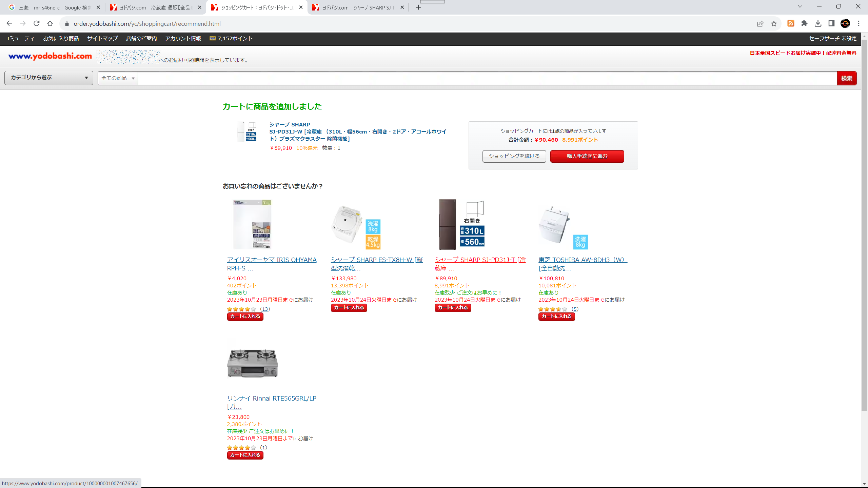This screenshot has width=868, height=488.
Task: Open the シャープ ES-TX8H-W washer link
Action: point(377,264)
